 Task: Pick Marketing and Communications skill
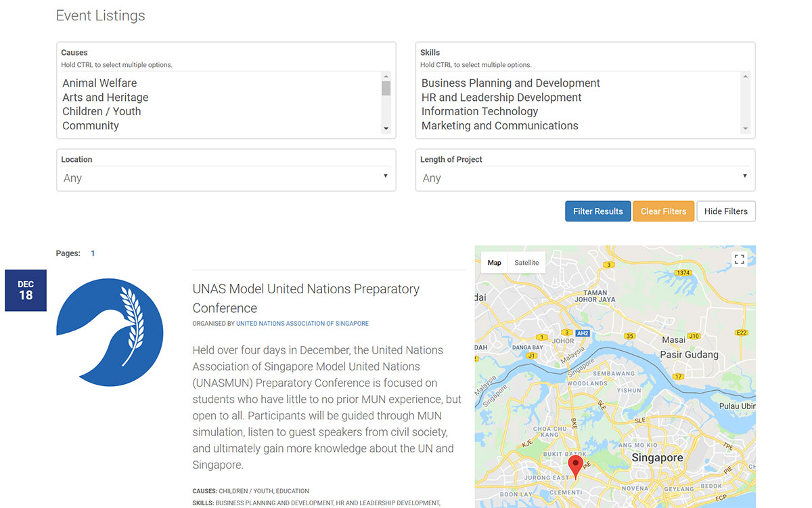coord(500,126)
